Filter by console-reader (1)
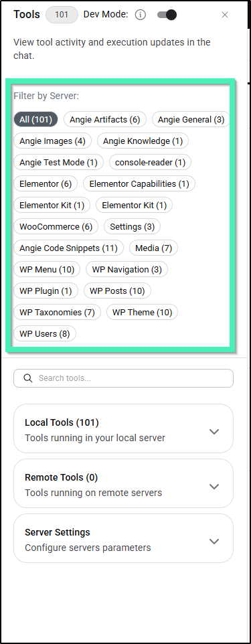This screenshot has height=644, width=251. [151, 162]
